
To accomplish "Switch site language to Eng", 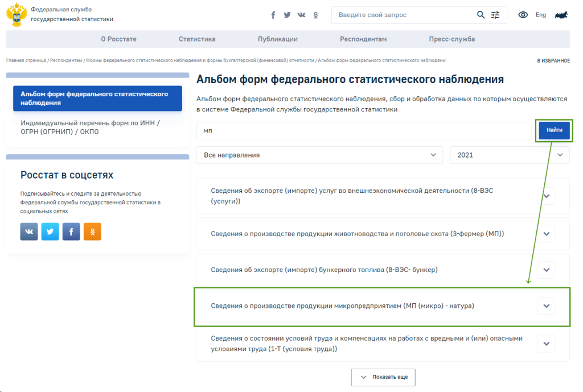I will pos(541,15).
